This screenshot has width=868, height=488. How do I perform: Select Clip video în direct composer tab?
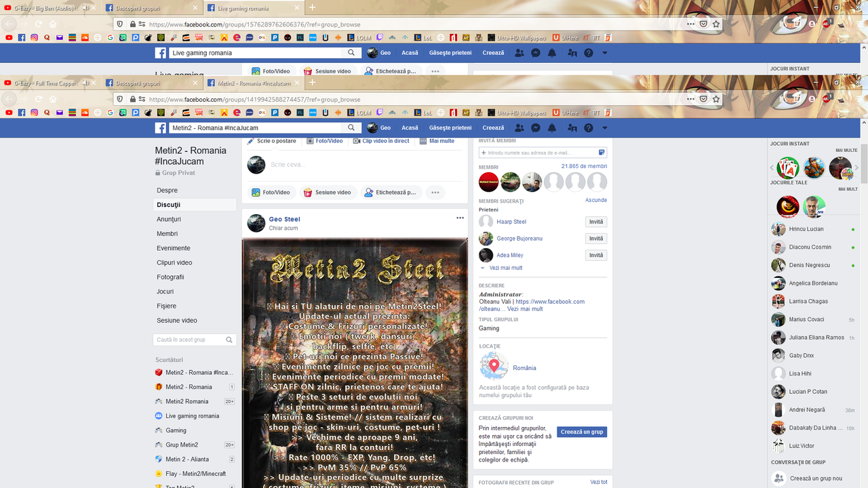click(x=380, y=141)
